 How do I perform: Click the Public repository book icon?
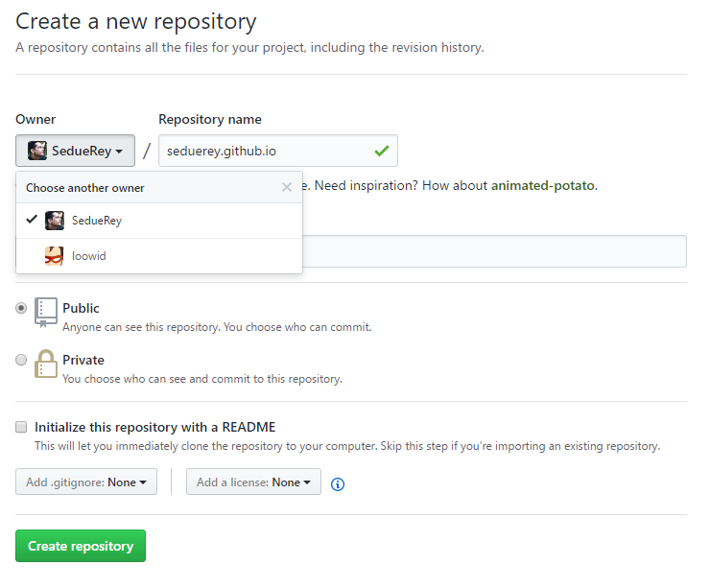(x=46, y=313)
